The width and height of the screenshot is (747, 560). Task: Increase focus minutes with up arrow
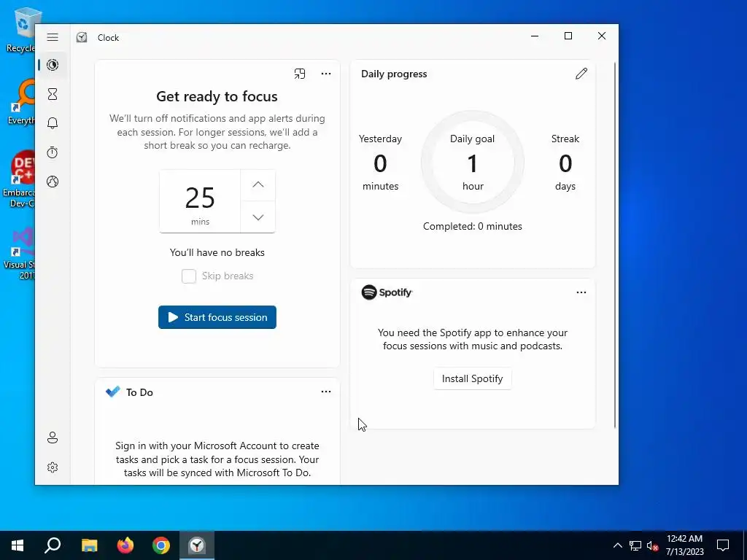pos(258,185)
